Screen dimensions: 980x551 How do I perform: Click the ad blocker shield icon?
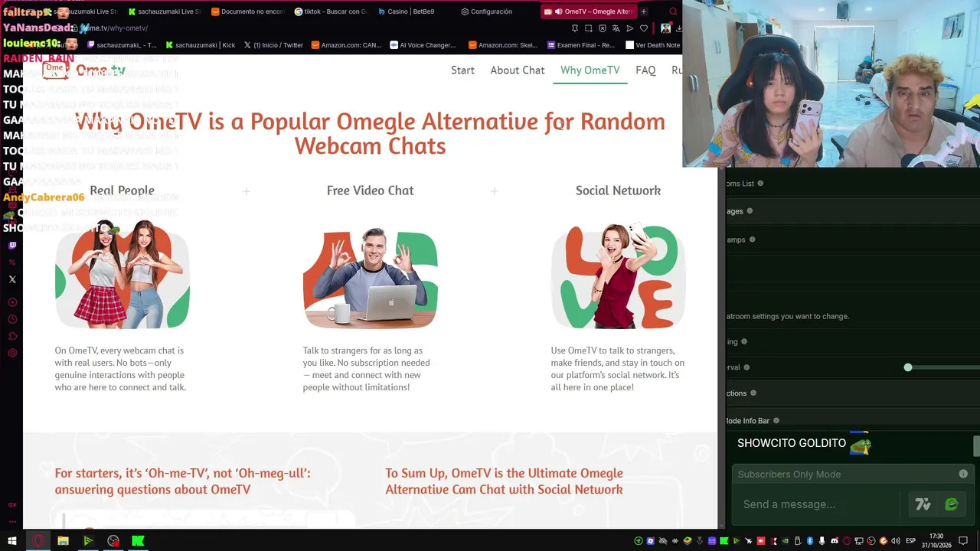point(603,28)
